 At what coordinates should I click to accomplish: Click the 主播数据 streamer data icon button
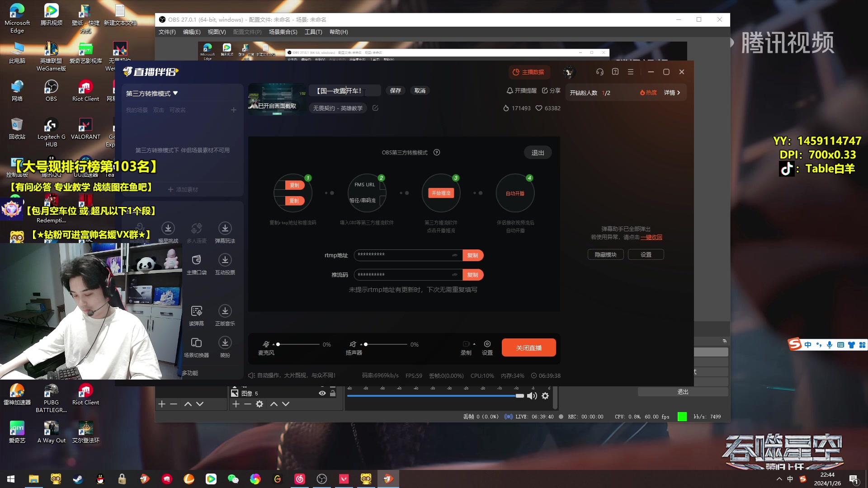coord(528,72)
